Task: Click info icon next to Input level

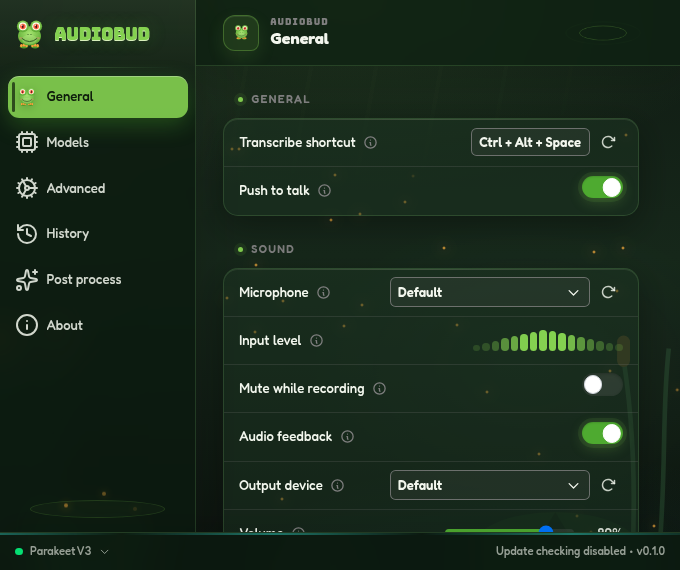Action: (317, 341)
